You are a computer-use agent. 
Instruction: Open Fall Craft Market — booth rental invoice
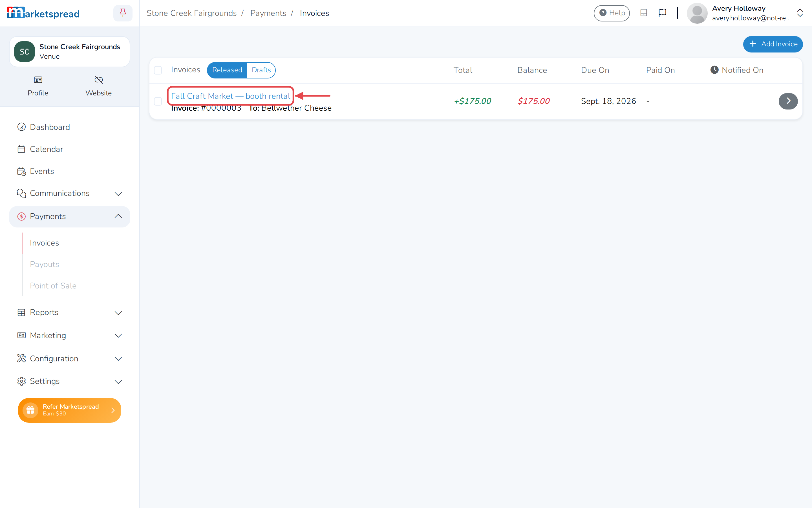231,96
